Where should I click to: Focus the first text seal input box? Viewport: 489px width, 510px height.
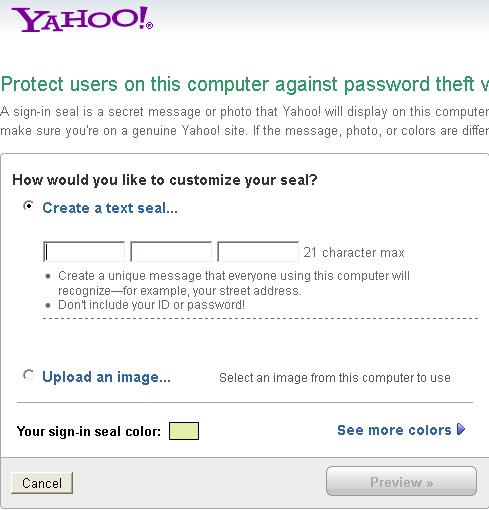[84, 252]
